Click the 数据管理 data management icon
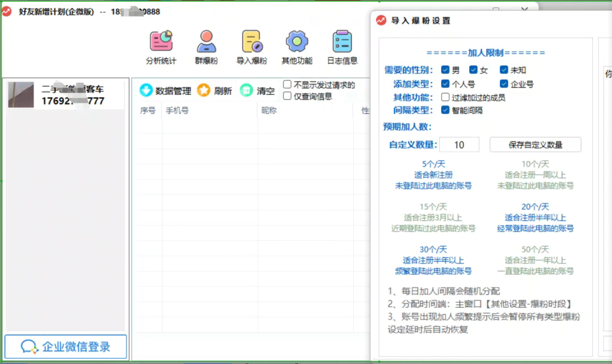This screenshot has width=612, height=364. coord(146,90)
